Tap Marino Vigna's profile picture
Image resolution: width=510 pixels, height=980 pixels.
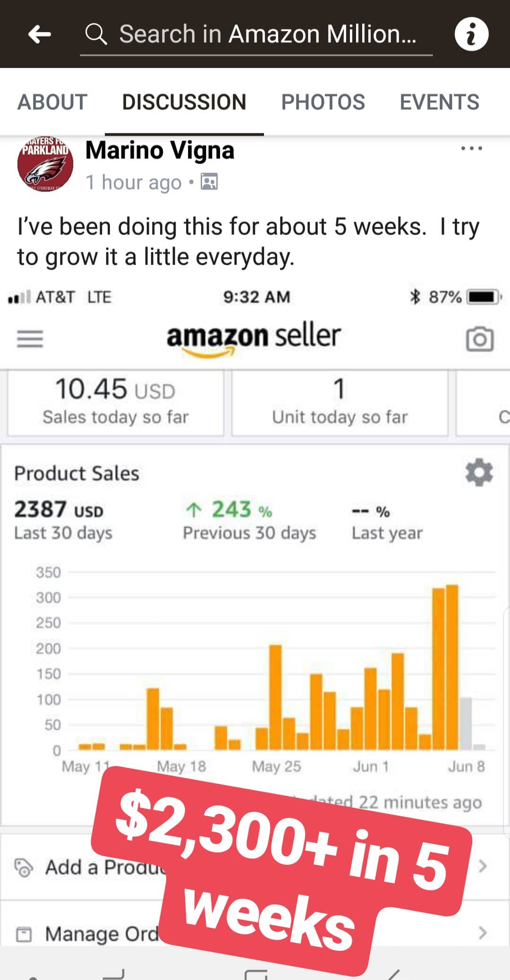tap(45, 165)
